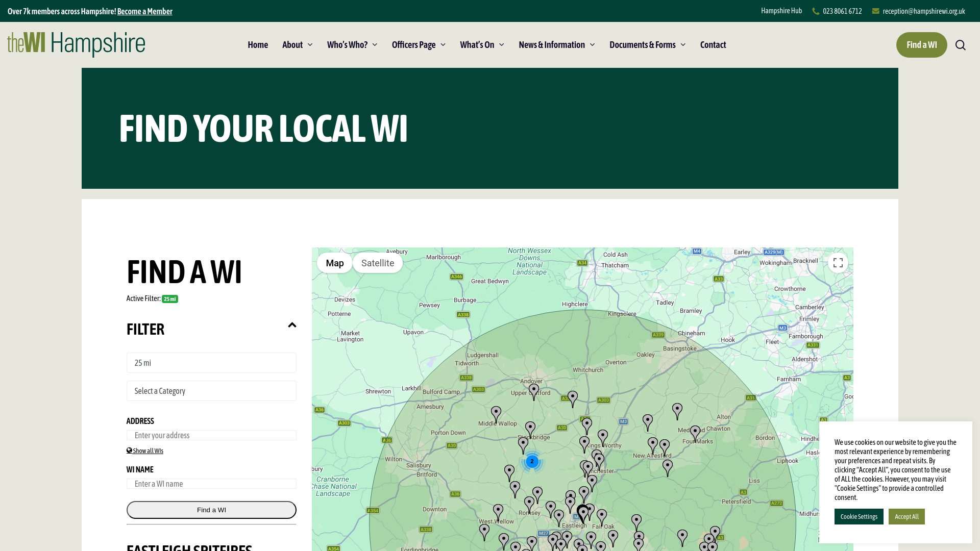Focus the Enter your address field

(211, 435)
